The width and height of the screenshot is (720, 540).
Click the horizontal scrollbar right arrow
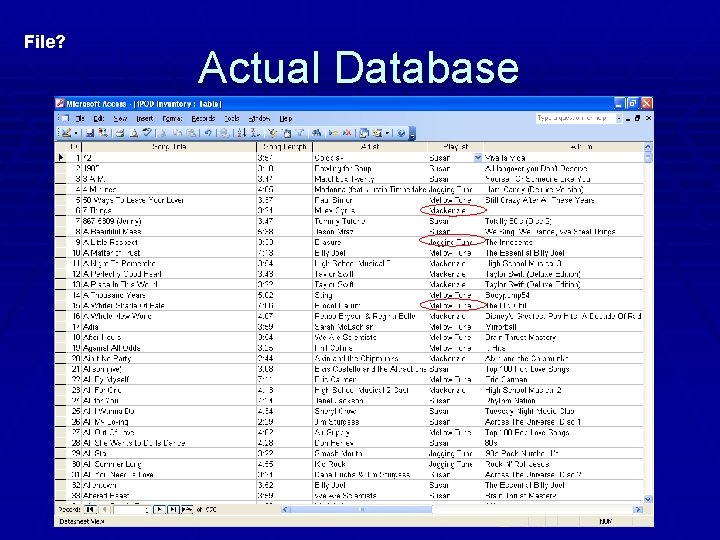(x=637, y=509)
